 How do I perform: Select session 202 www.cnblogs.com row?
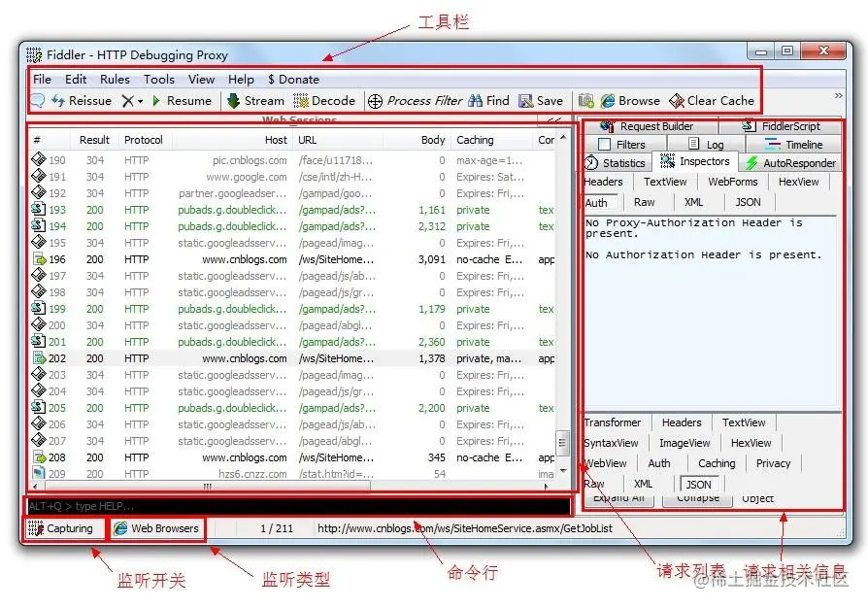click(x=293, y=358)
